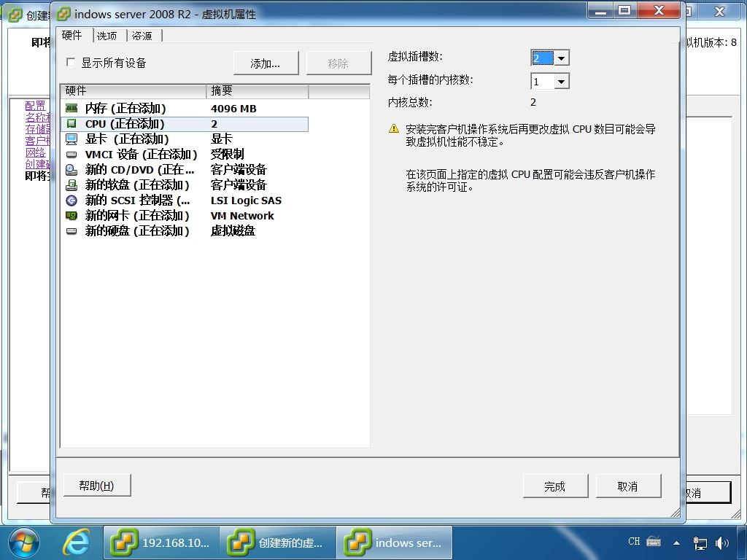The width and height of the screenshot is (747, 560).
Task: Click the 显卡 monitor icon
Action: (x=71, y=139)
